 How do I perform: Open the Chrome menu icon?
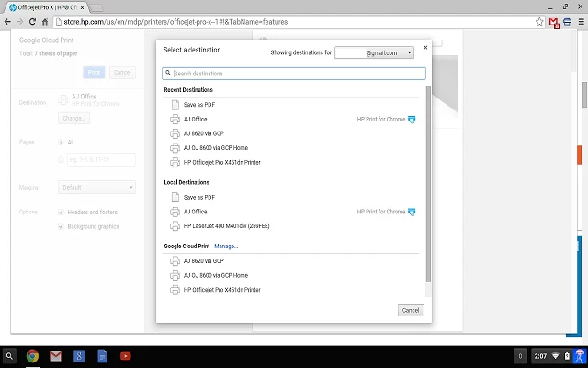[x=580, y=23]
